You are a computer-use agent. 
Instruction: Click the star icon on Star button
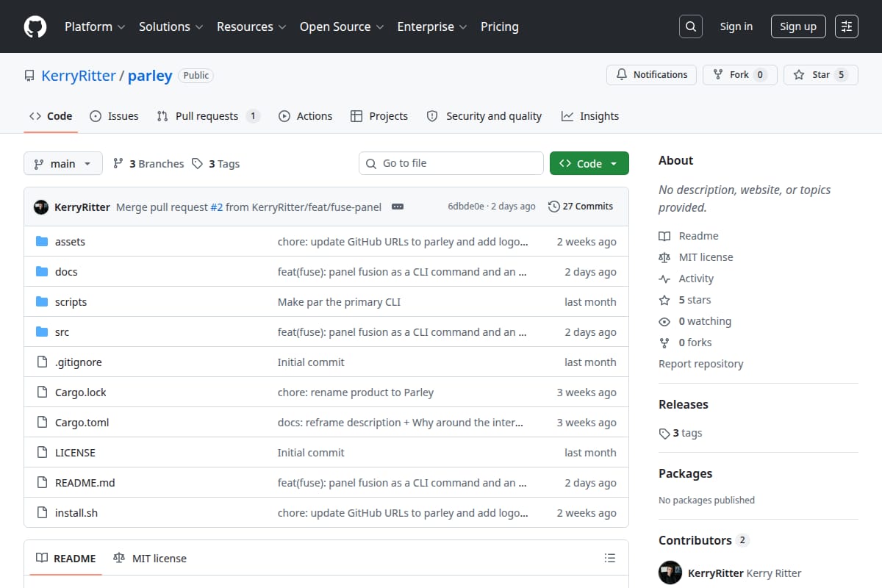point(800,75)
